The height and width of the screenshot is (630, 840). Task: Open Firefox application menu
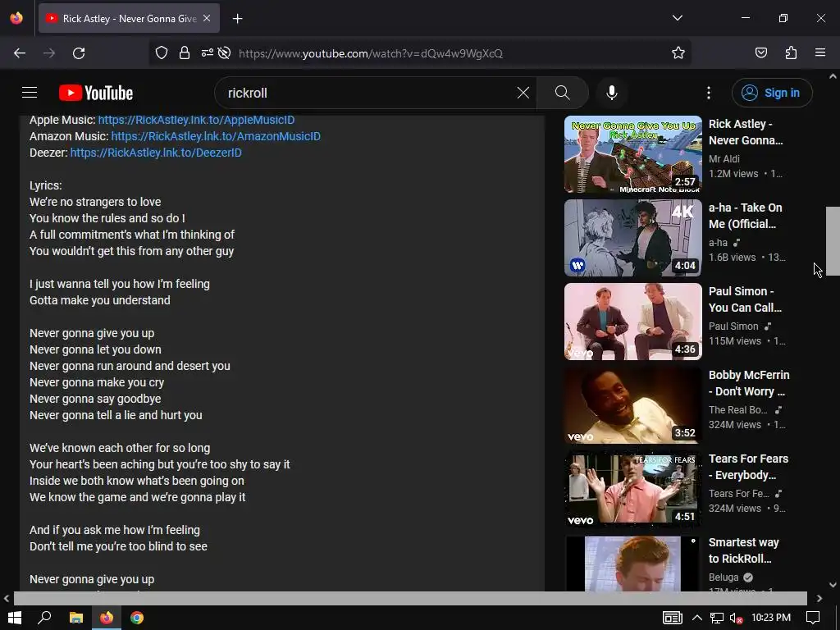point(820,53)
